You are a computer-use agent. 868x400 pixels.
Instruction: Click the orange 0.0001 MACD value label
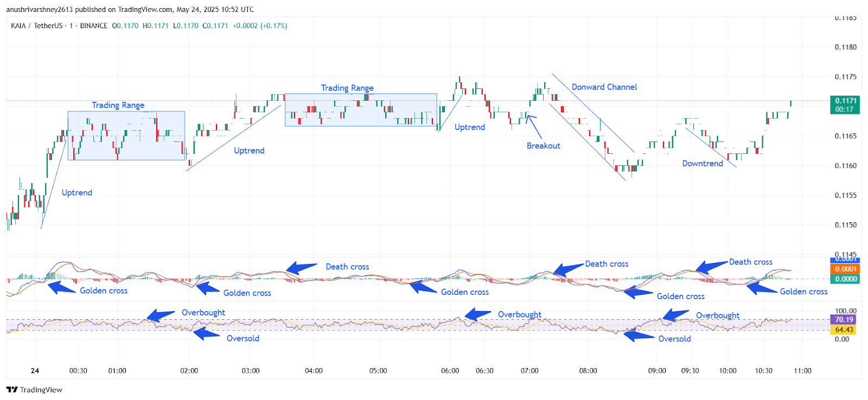pyautogui.click(x=845, y=269)
